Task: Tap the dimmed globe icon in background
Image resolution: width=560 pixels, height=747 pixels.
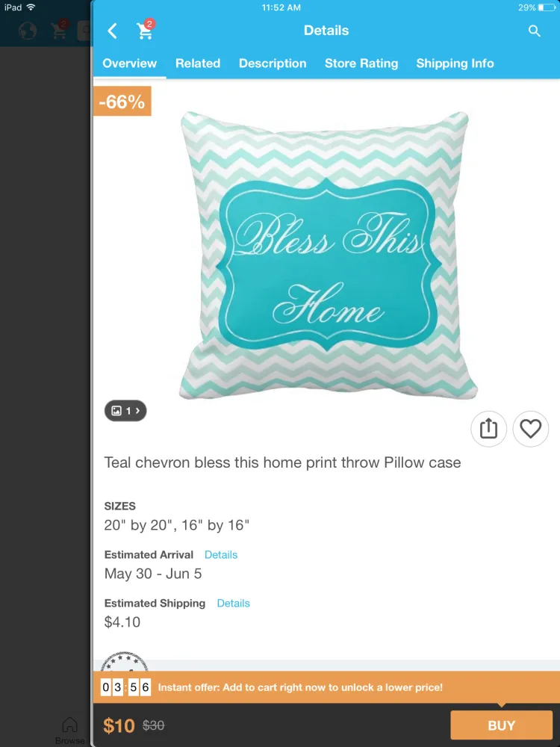Action: click(28, 31)
